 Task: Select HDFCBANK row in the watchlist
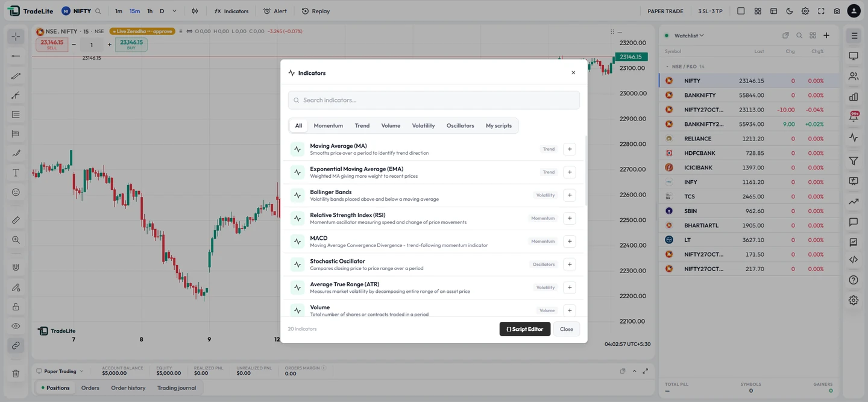[749, 153]
